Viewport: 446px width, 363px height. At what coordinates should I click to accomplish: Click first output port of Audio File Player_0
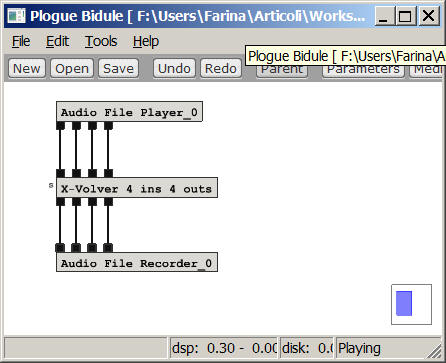pos(60,125)
